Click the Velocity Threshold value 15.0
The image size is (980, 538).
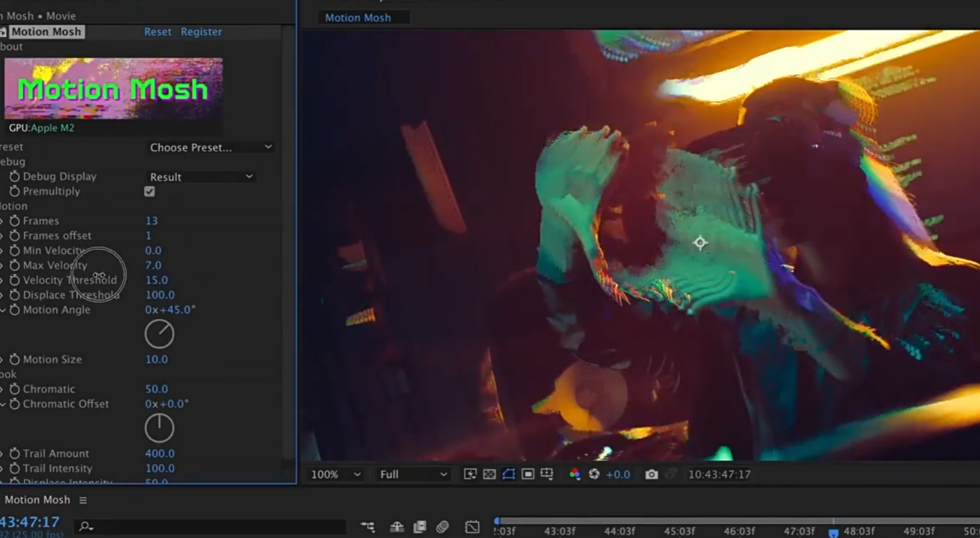(x=156, y=280)
